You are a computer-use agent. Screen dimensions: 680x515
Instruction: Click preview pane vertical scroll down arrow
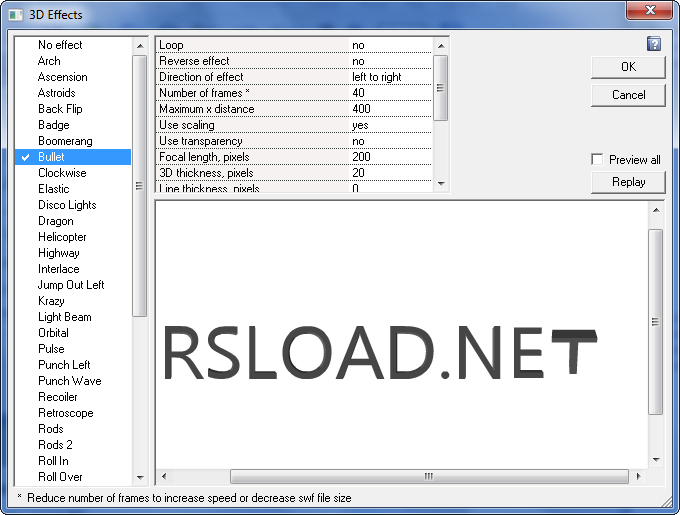pos(656,460)
